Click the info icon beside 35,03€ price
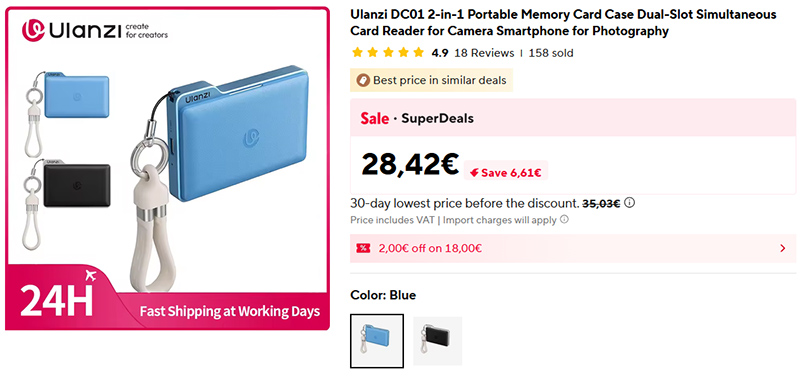Image resolution: width=800 pixels, height=377 pixels. click(x=630, y=203)
